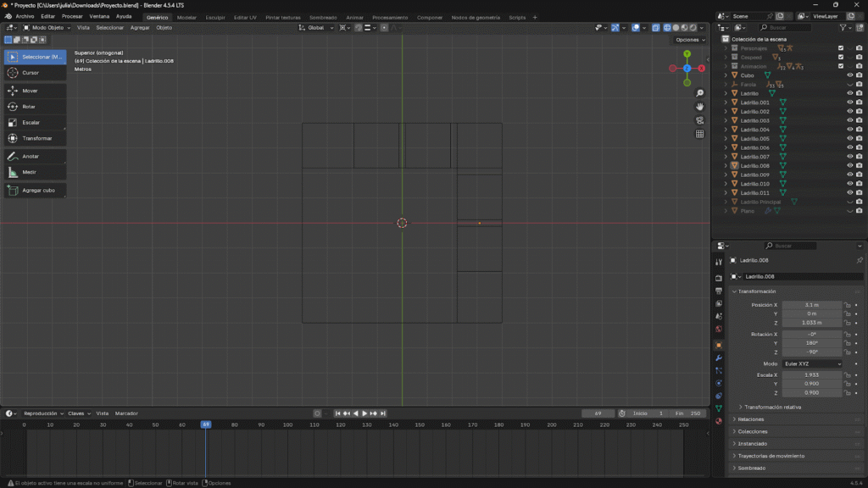
Task: Toggle visibility of the Cubo object
Action: (x=849, y=75)
